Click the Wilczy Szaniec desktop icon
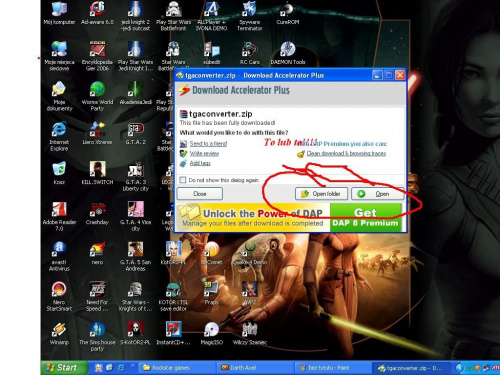Image resolution: width=500 pixels, height=375 pixels. (x=250, y=333)
